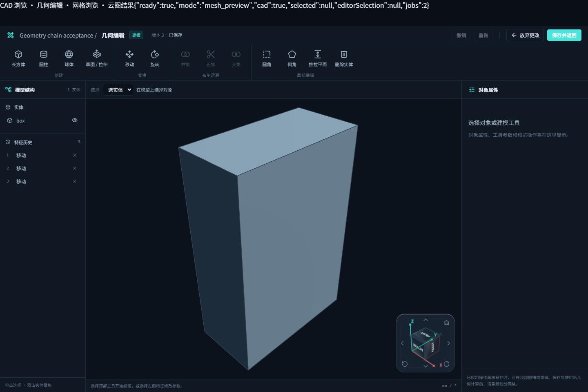
Task: Click the 删除实体 delete solid tool
Action: point(344,58)
